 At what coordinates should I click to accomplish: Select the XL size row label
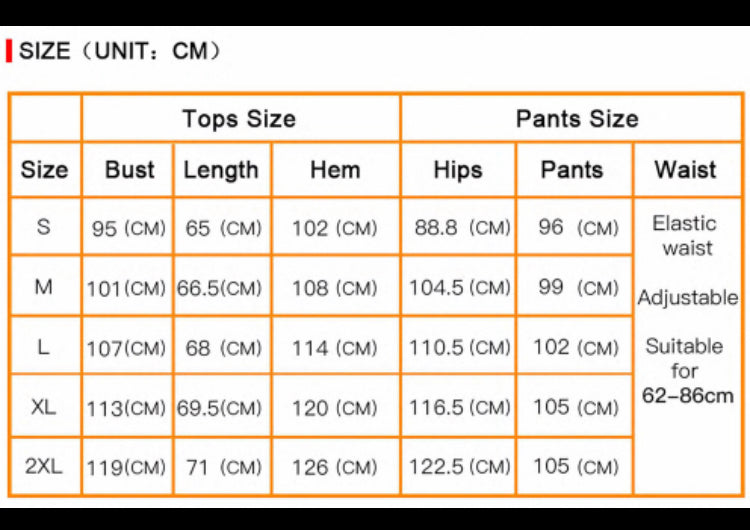pyautogui.click(x=44, y=407)
